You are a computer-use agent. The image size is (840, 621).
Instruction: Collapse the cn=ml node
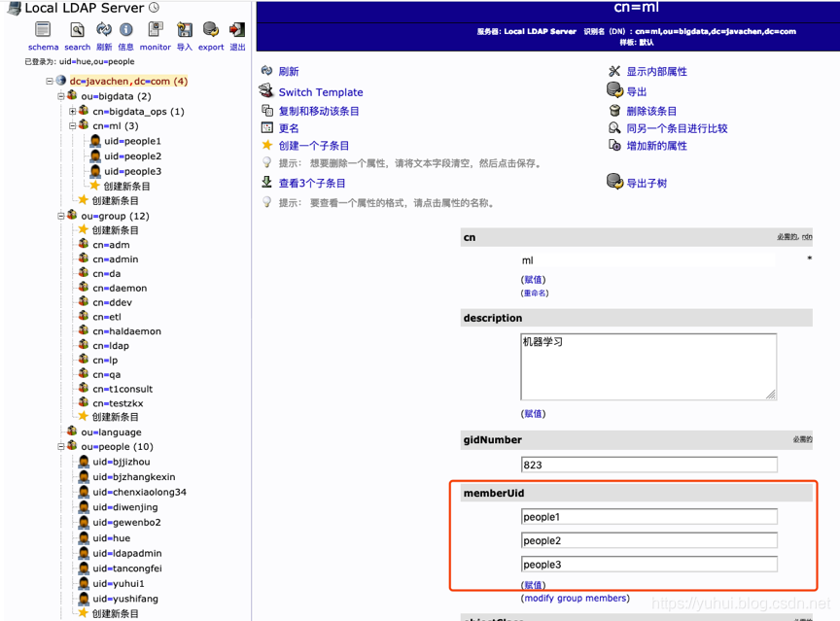click(72, 125)
